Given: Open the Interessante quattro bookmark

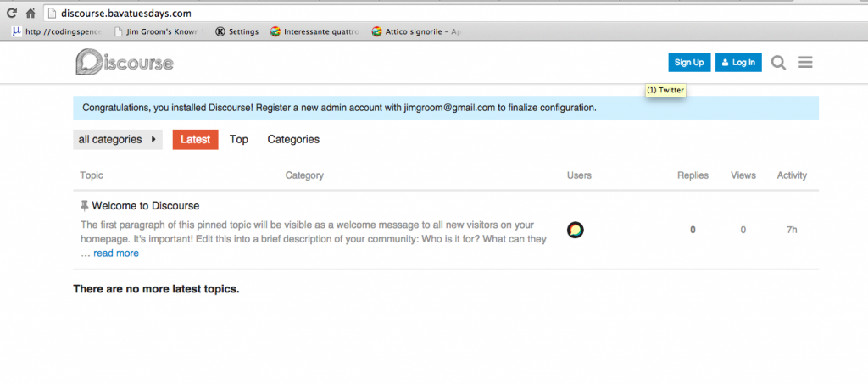Looking at the screenshot, I should pyautogui.click(x=314, y=31).
